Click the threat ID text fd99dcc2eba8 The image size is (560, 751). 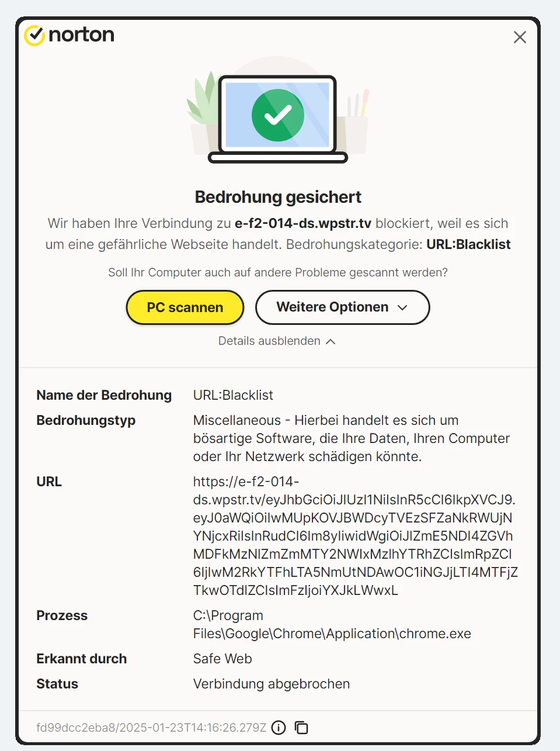point(151,728)
